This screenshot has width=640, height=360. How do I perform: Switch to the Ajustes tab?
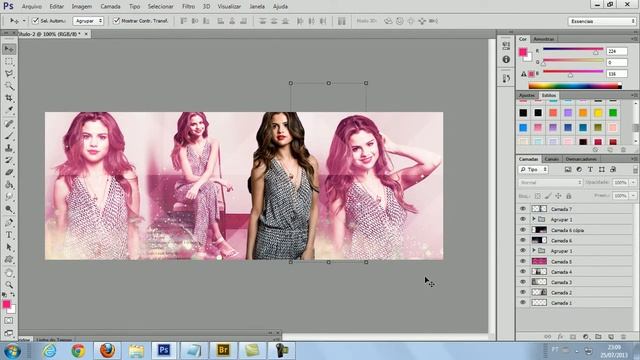point(527,95)
